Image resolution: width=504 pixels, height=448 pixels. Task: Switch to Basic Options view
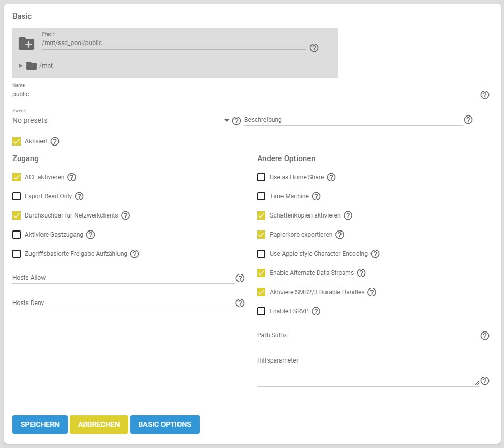pos(165,424)
